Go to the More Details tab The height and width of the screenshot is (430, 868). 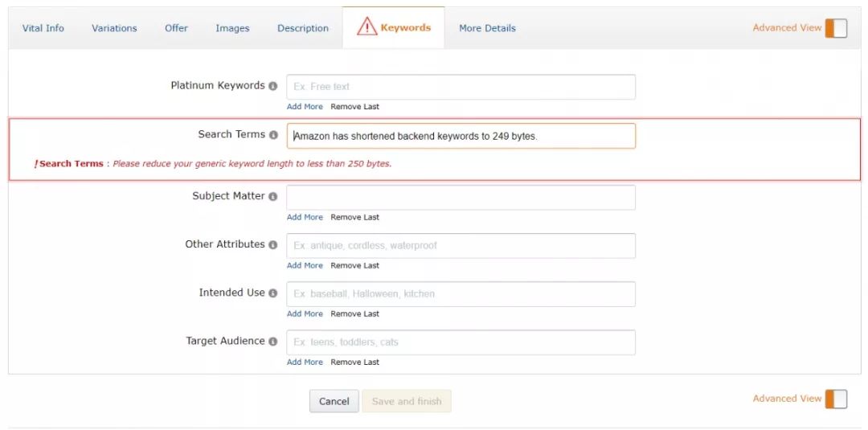click(x=487, y=28)
